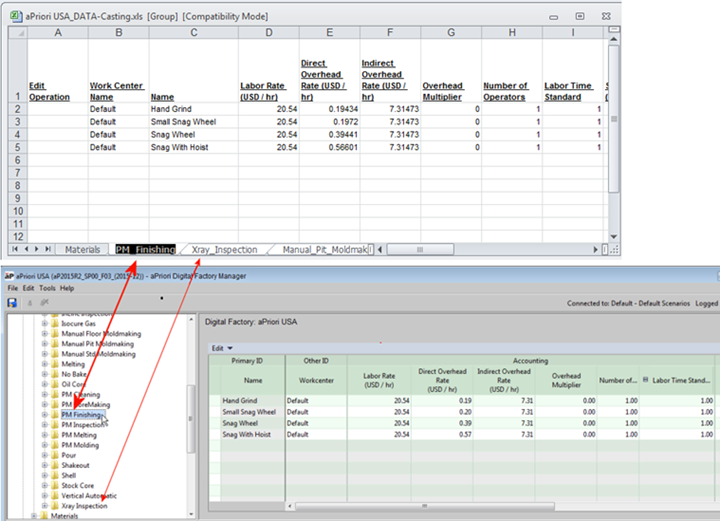Click the Snag With Hoist cell in Excel
Image resolution: width=720 pixels, height=521 pixels.
(x=193, y=147)
